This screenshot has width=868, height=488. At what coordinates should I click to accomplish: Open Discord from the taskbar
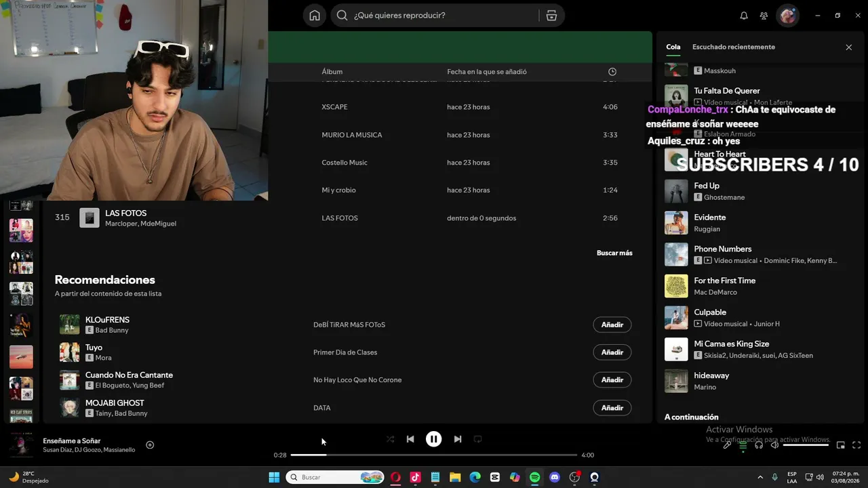pyautogui.click(x=555, y=477)
